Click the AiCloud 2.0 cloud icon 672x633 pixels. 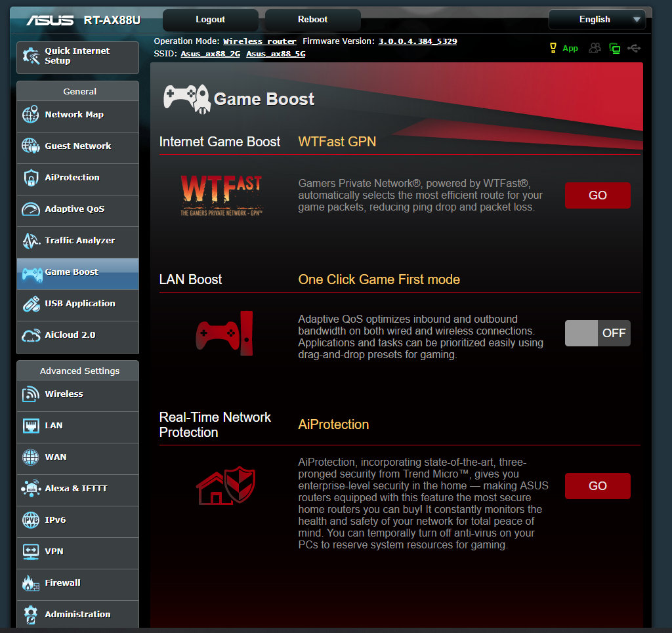[31, 335]
